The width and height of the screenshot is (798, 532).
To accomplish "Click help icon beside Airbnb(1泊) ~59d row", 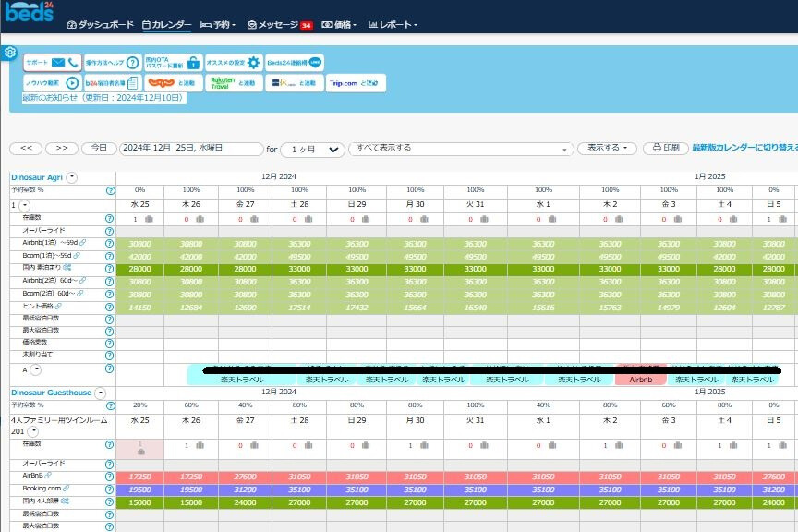I will click(109, 243).
